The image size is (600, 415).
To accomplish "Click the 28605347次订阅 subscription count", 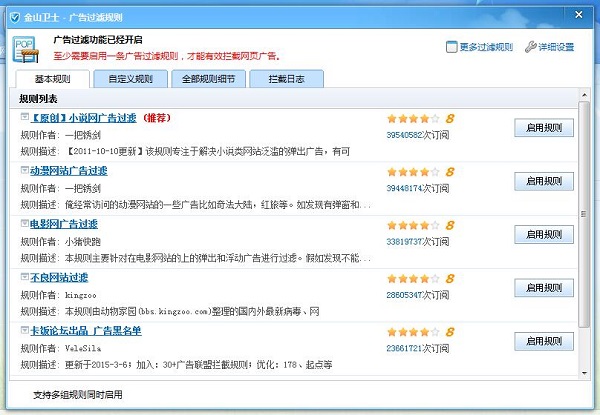I will tap(418, 295).
